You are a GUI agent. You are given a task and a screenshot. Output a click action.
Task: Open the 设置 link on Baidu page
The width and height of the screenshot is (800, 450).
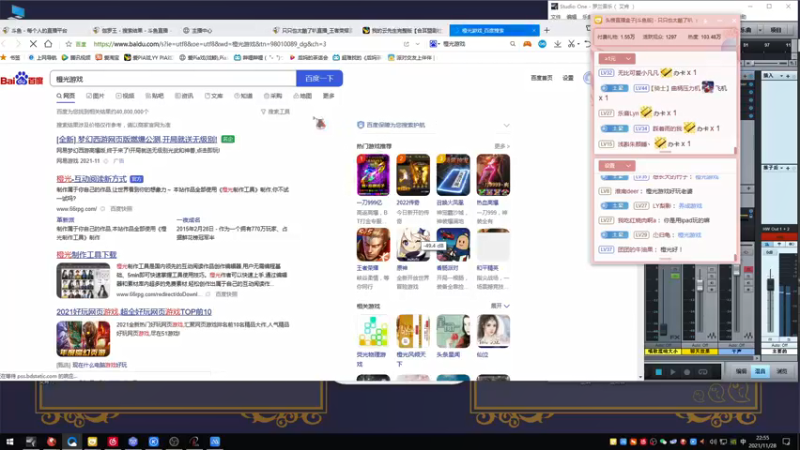568,78
